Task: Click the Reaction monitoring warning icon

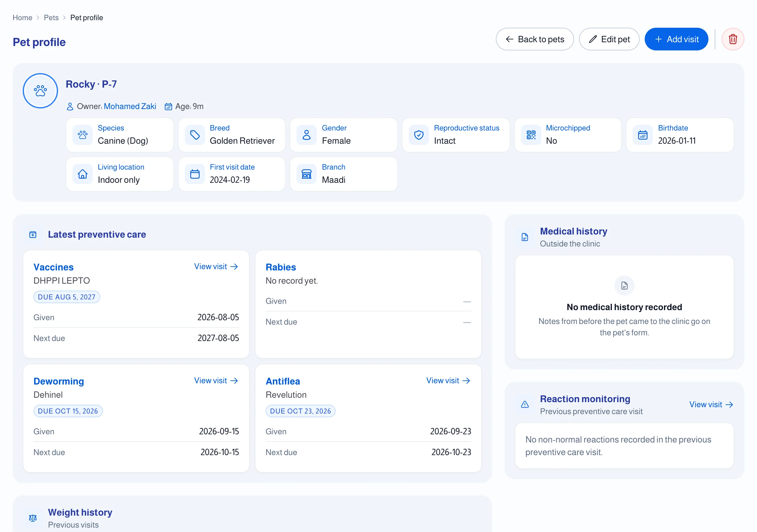Action: click(x=525, y=405)
